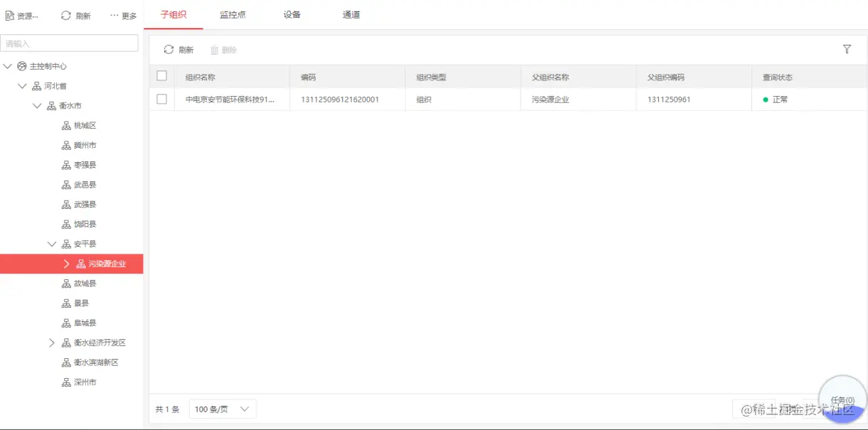
Task: Click the parent name cell 污染源企业 in table
Action: click(x=550, y=100)
